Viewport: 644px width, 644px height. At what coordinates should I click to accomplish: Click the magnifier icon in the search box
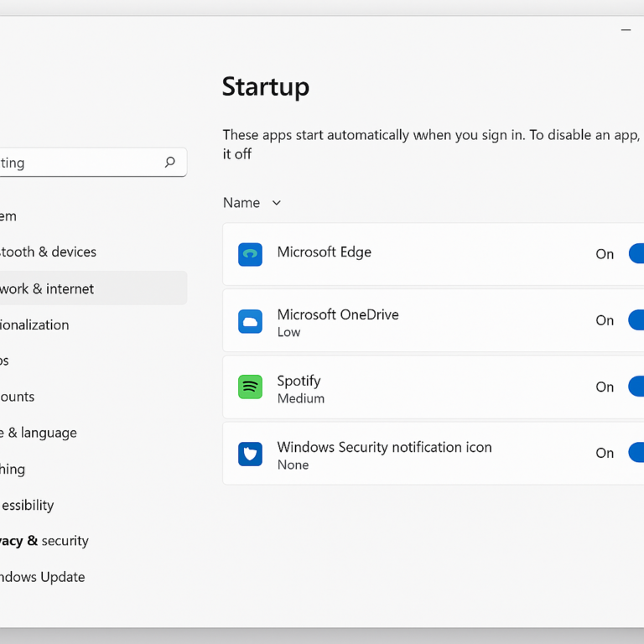click(170, 163)
